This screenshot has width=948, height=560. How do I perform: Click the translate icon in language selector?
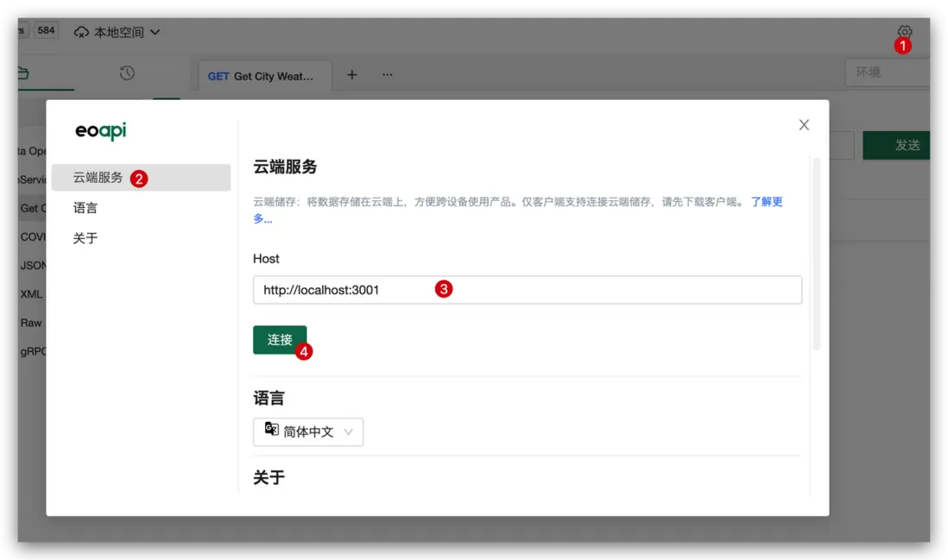tap(271, 429)
